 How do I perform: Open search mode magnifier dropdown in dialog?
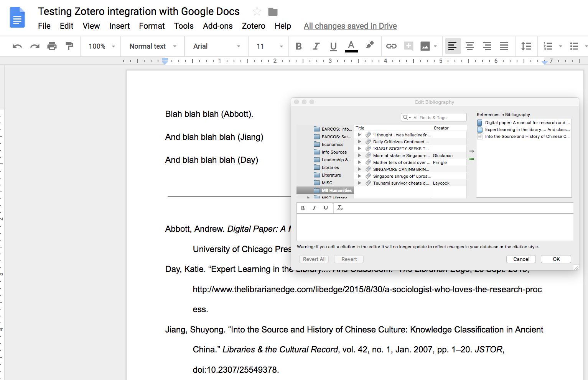click(407, 118)
